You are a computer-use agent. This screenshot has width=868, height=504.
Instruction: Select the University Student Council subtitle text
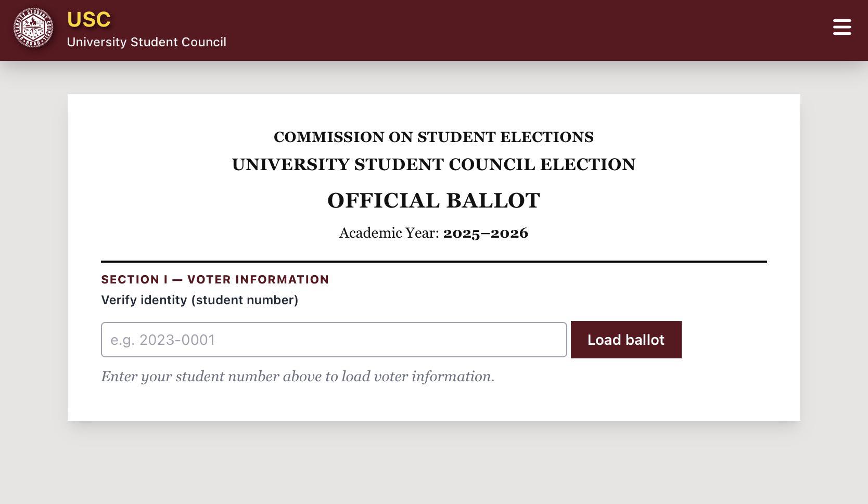[146, 42]
